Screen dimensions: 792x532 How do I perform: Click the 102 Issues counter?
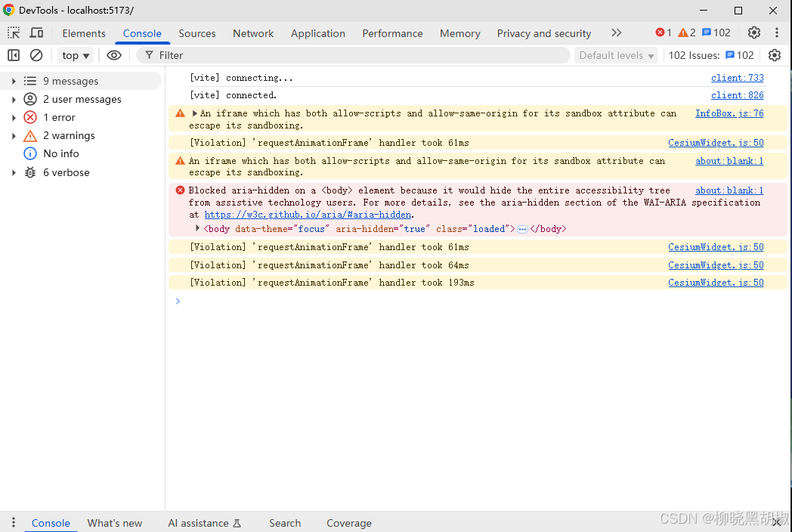coord(711,55)
